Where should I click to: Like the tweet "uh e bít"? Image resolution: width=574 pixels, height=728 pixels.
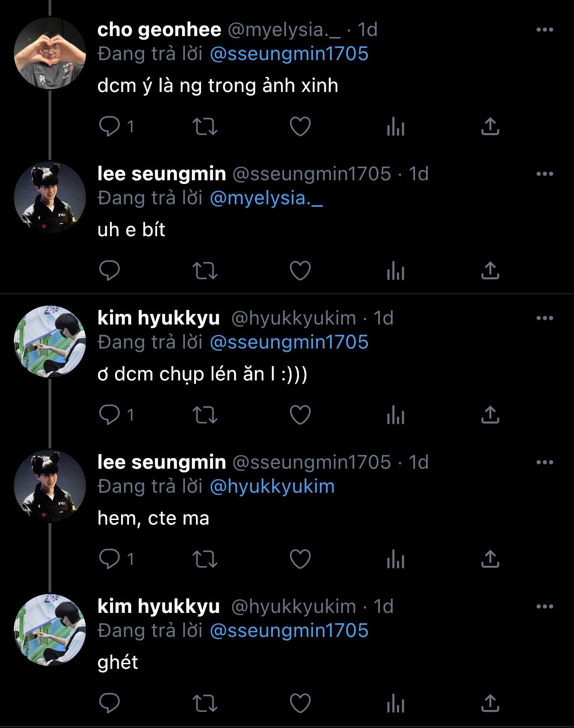point(300,270)
